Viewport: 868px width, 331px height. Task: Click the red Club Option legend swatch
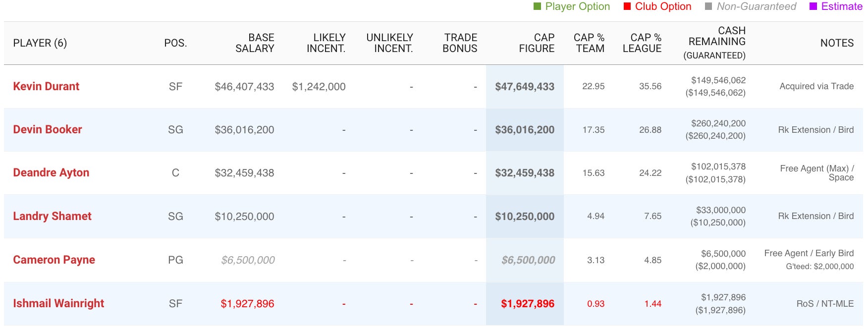click(627, 6)
